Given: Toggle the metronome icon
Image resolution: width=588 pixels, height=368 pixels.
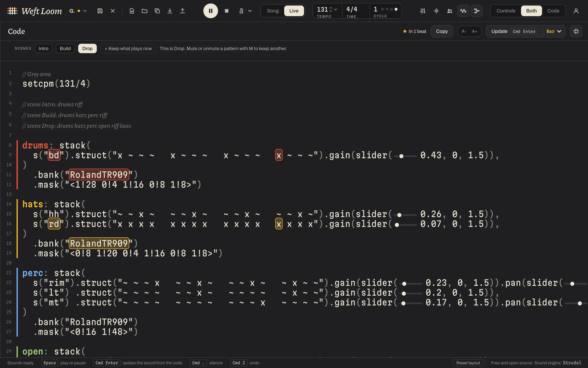Looking at the screenshot, I should tap(241, 11).
